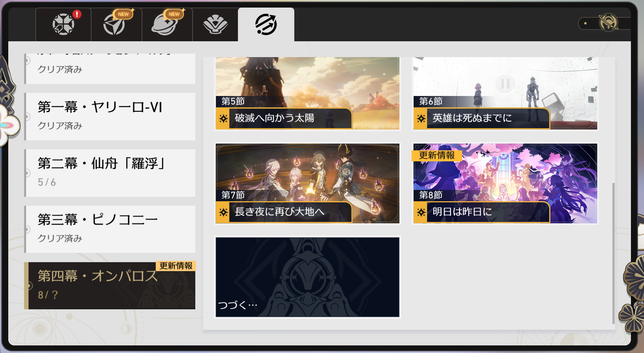Select 第二幕・仙舟「羅浮」 chapter
This screenshot has height=353, width=644.
tap(110, 173)
